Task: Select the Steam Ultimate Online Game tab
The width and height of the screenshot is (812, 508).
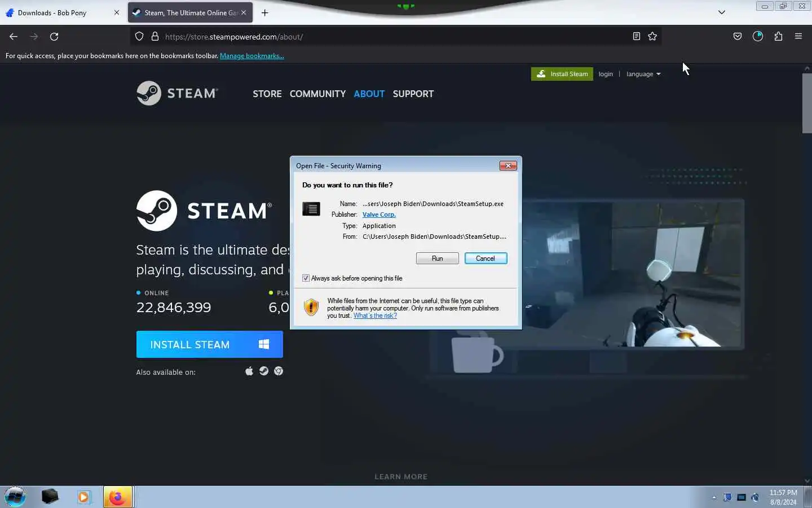Action: pyautogui.click(x=190, y=12)
